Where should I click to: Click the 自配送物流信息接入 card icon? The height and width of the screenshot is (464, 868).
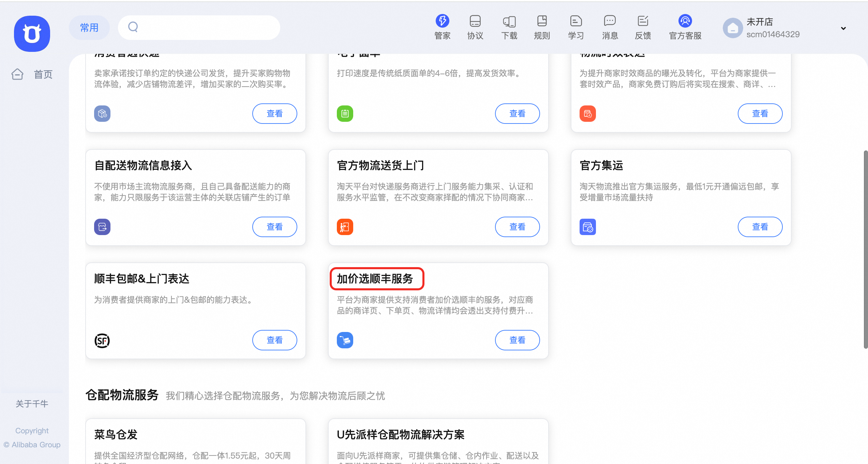[102, 227]
